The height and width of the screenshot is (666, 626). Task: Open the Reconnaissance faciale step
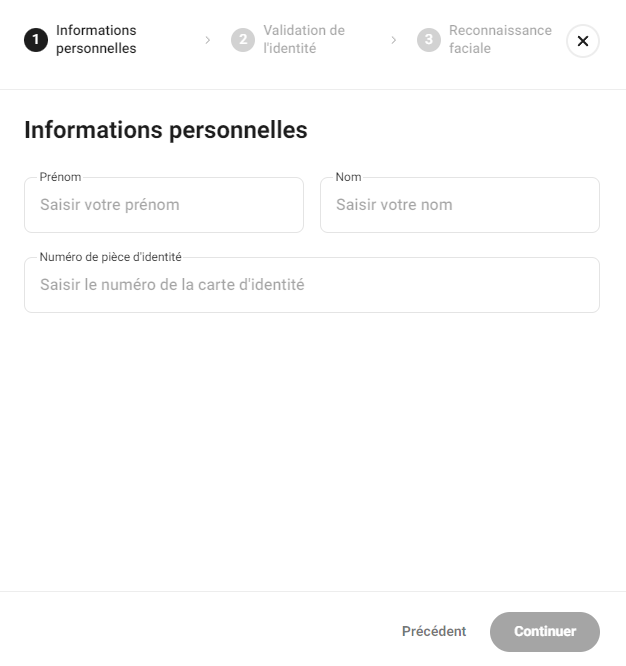point(500,39)
